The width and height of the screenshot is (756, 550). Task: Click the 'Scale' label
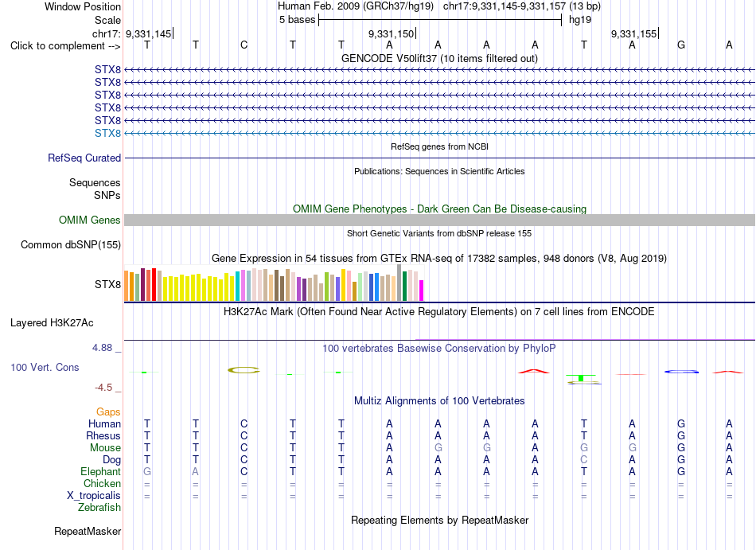coord(107,20)
